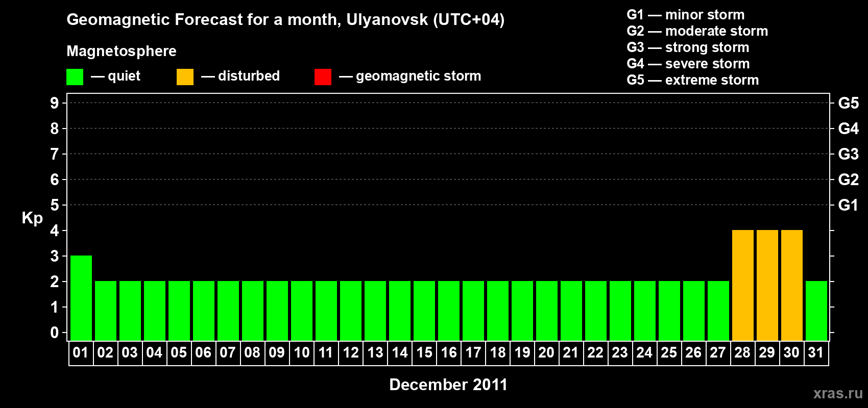868x408 pixels.
Task: Click the green bar for day 27
Action: [x=718, y=311]
